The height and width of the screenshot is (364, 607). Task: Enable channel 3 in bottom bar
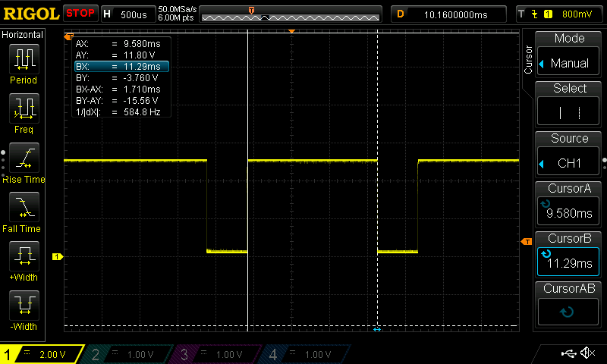coord(217,354)
